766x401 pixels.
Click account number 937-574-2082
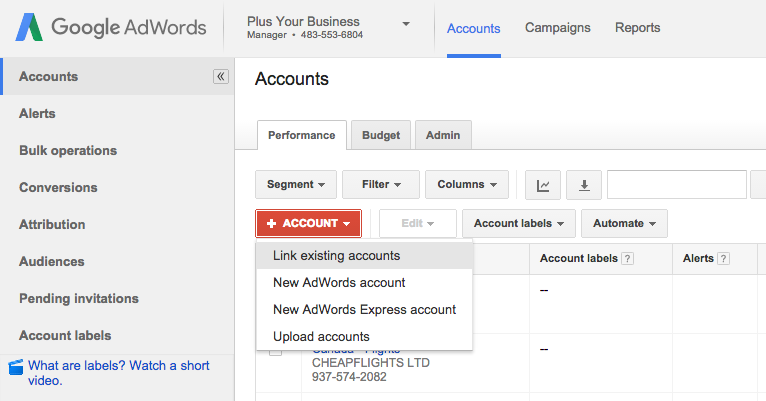pyautogui.click(x=349, y=377)
